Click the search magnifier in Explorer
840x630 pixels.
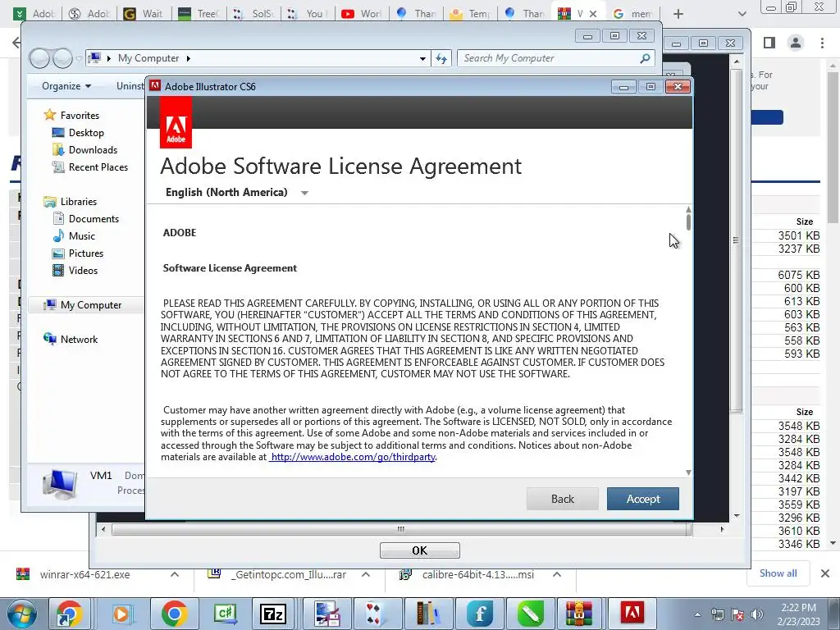point(645,58)
